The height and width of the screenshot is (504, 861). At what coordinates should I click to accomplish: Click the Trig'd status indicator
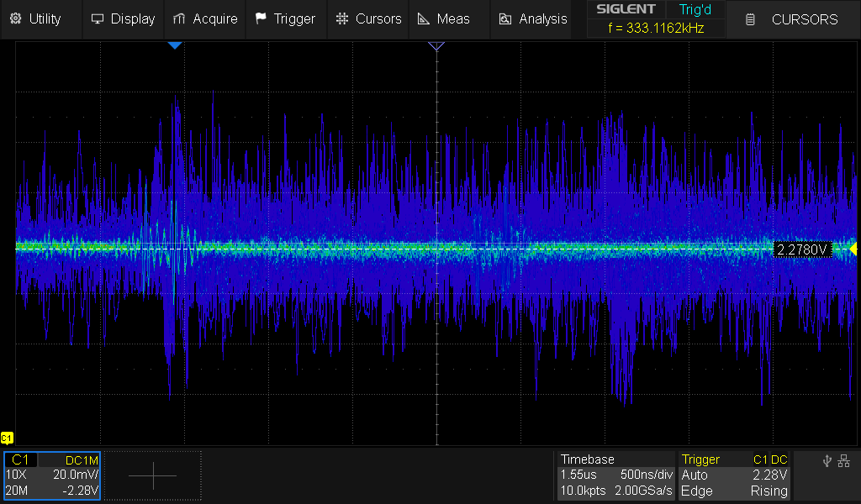(695, 9)
